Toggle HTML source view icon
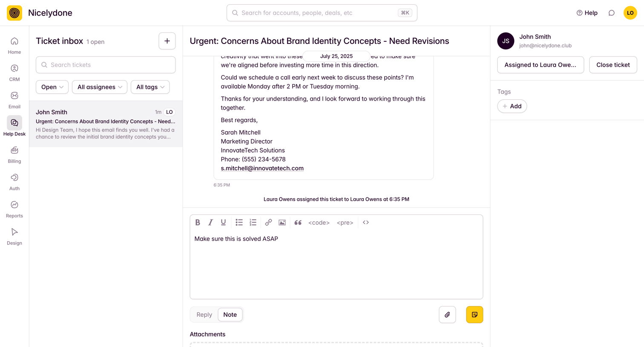The image size is (644, 347). point(366,223)
